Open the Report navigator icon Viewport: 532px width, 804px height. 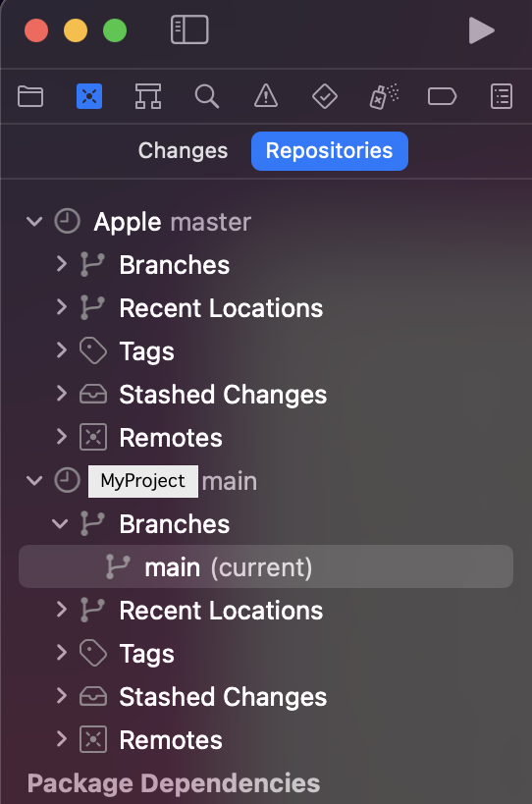pyautogui.click(x=502, y=96)
